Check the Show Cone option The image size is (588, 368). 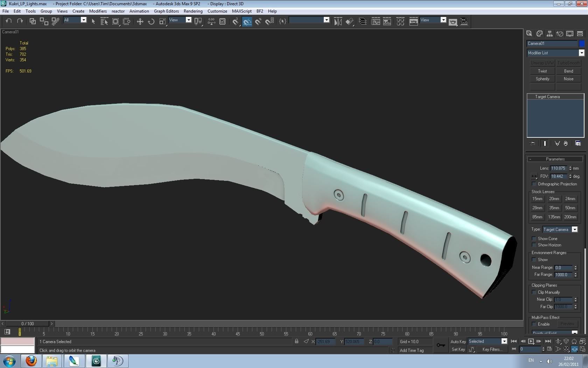tap(534, 239)
